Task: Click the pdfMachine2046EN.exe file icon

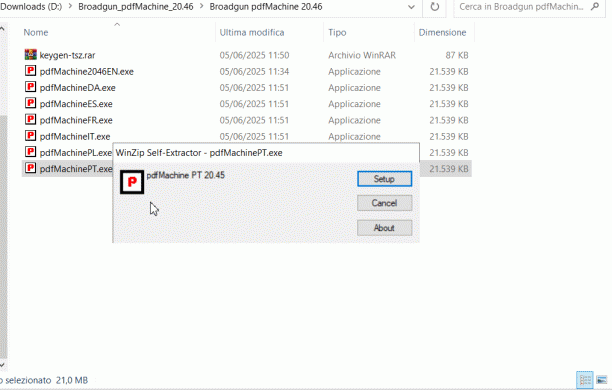Action: pos(30,71)
